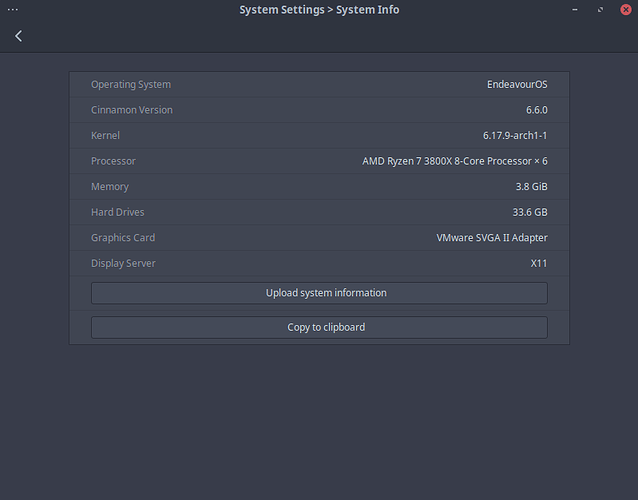
Task: Click the Hard Drives label
Action: [x=118, y=212]
